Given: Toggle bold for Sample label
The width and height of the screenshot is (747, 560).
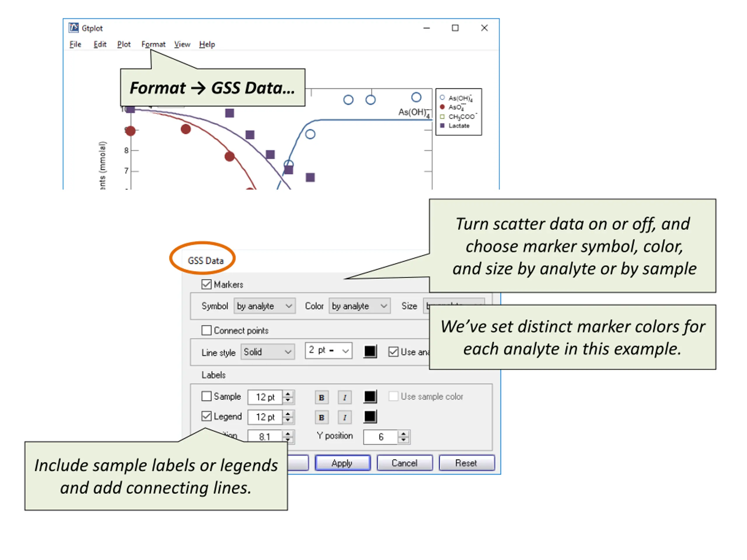Looking at the screenshot, I should [321, 397].
